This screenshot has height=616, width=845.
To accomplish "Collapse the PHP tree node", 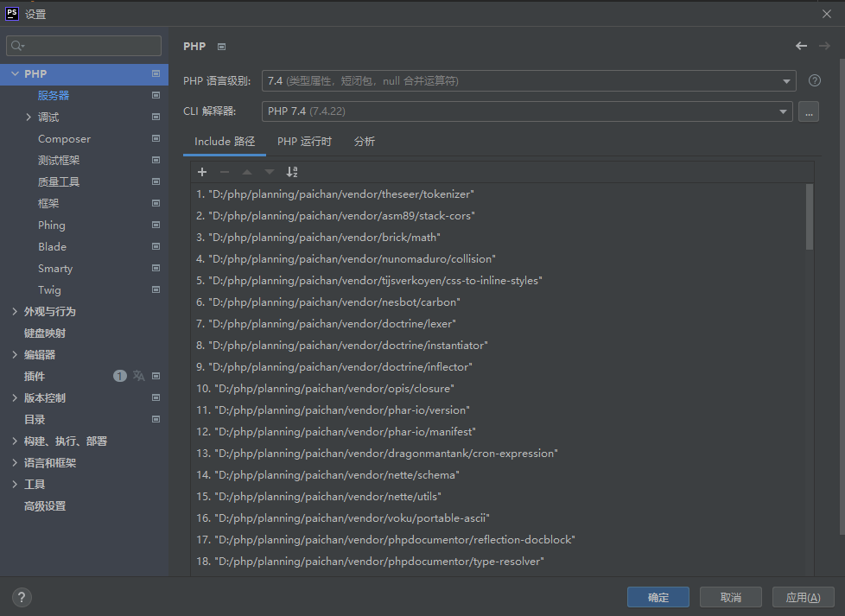I will pyautogui.click(x=15, y=73).
